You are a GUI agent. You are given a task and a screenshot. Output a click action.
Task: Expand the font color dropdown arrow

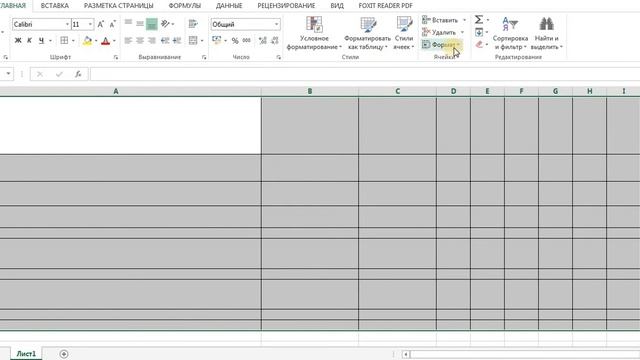(x=114, y=41)
